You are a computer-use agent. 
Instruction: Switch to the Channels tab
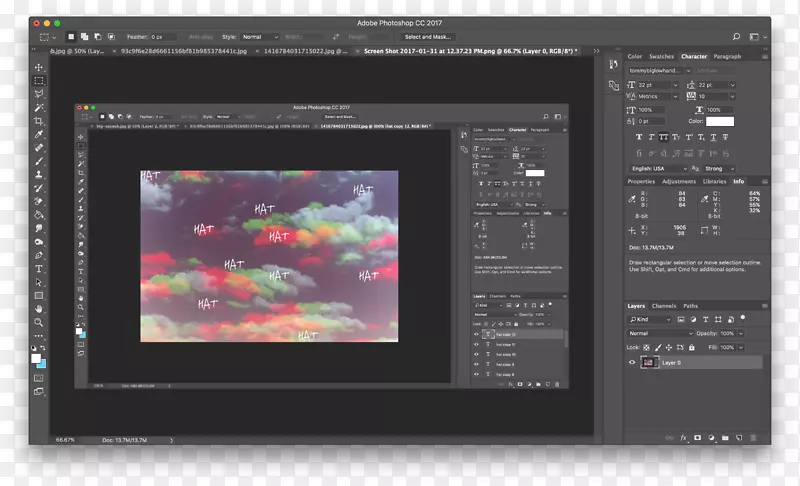663,306
